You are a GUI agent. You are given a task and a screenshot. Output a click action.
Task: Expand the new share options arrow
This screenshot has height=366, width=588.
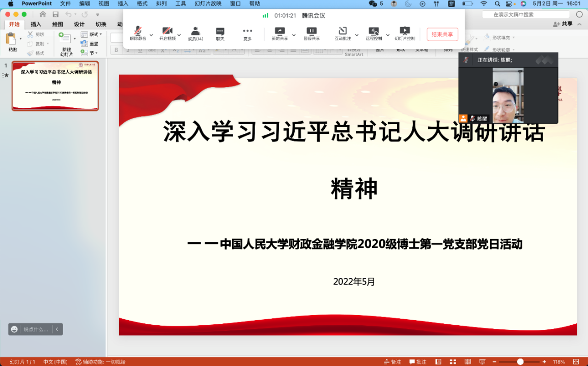[294, 35]
